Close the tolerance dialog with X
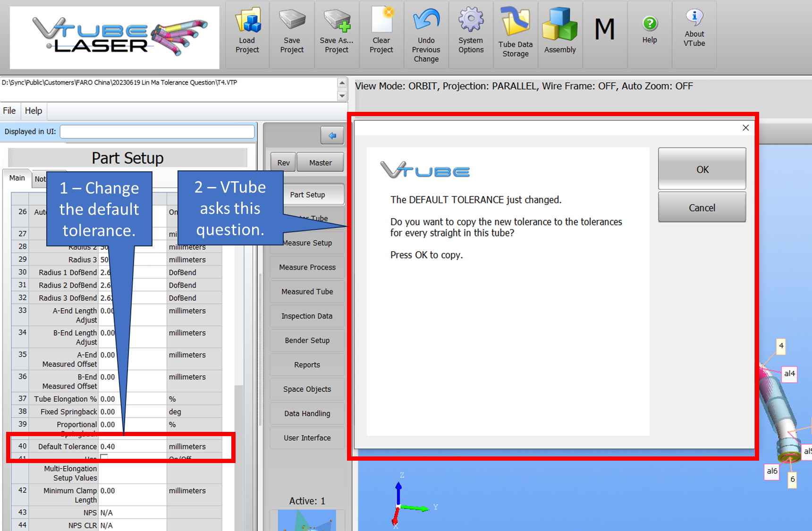This screenshot has height=531, width=812. (746, 128)
